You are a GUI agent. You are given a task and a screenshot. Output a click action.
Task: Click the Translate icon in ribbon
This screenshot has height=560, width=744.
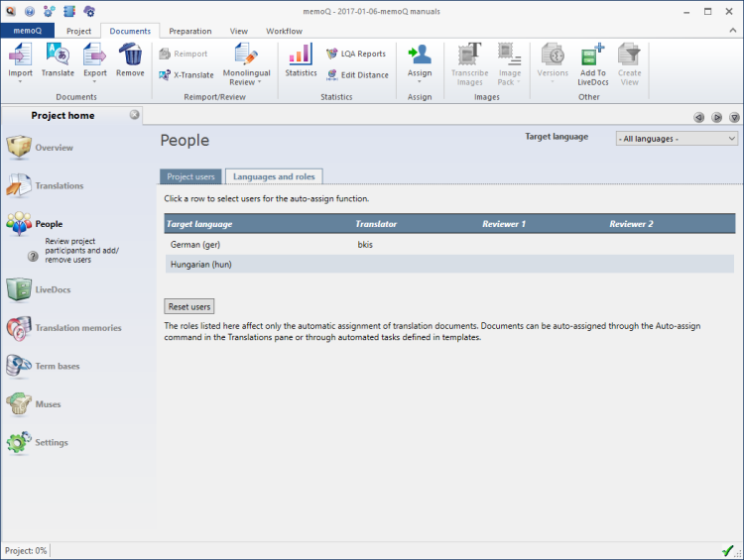[58, 55]
